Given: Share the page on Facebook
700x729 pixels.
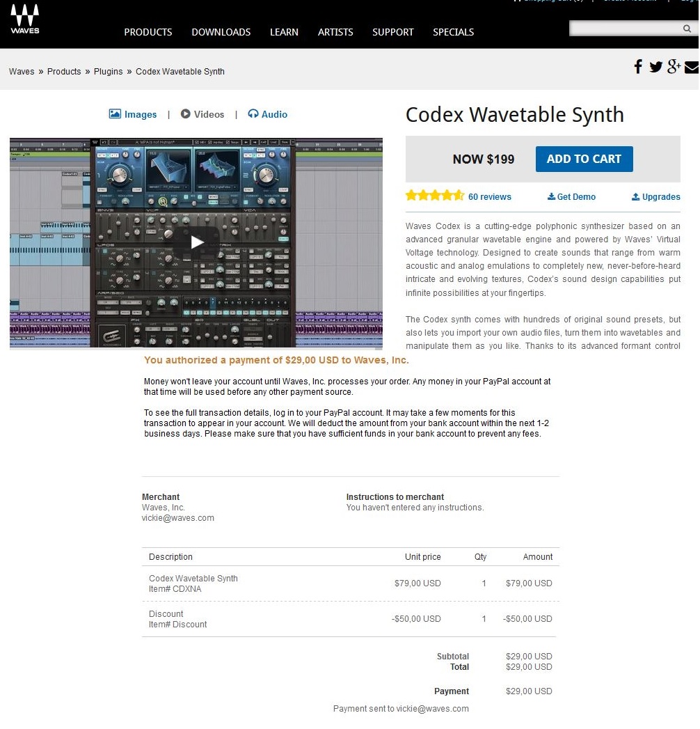Looking at the screenshot, I should tap(638, 66).
